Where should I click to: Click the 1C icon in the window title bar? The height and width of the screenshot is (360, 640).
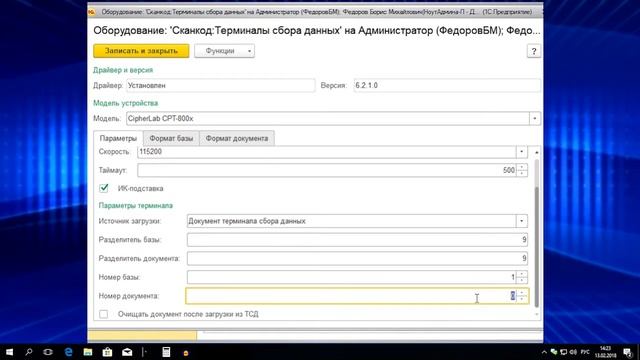coord(92,12)
